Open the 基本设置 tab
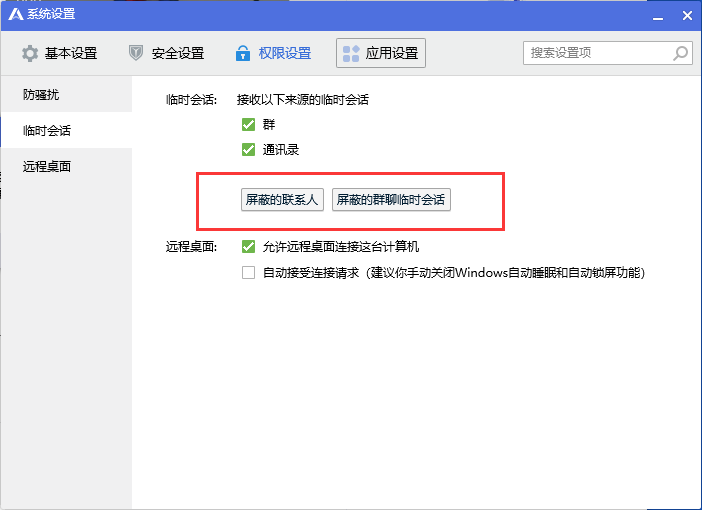The height and width of the screenshot is (510, 702). pos(59,53)
